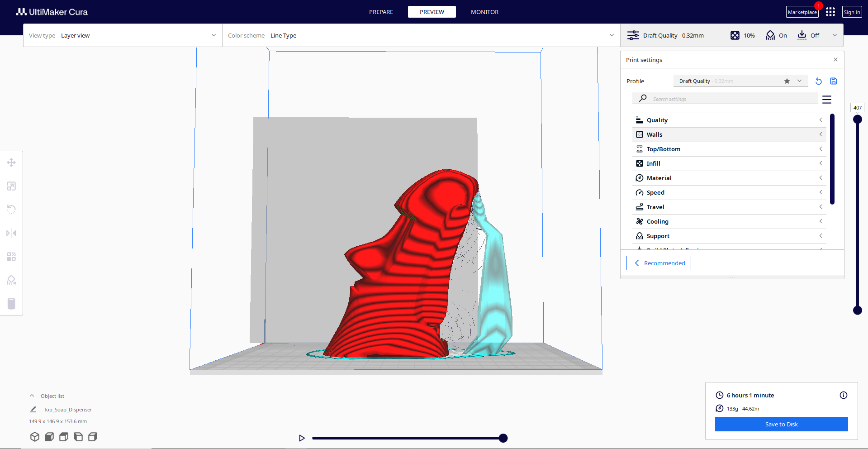868x449 pixels.
Task: Switch to left side view cube icon
Action: (x=78, y=437)
